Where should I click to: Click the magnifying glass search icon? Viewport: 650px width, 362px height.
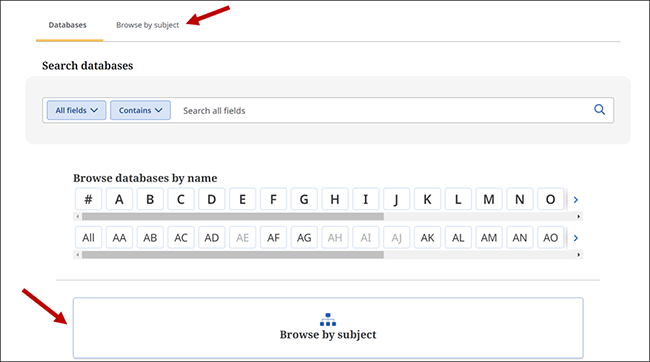pos(599,110)
